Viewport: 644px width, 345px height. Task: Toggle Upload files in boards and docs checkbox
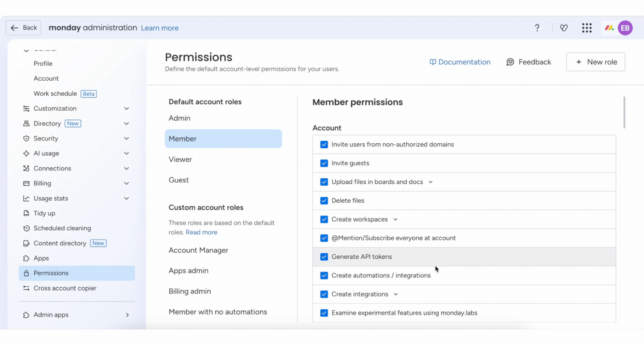point(324,182)
